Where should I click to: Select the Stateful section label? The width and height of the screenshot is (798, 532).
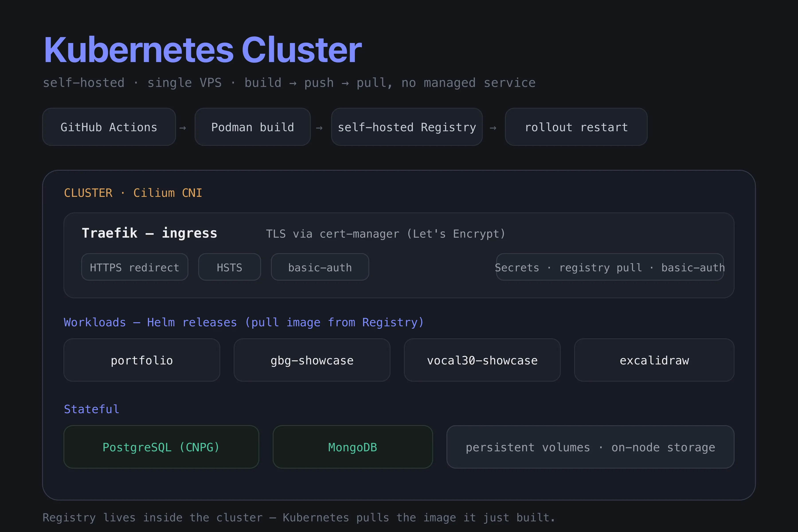click(x=92, y=409)
